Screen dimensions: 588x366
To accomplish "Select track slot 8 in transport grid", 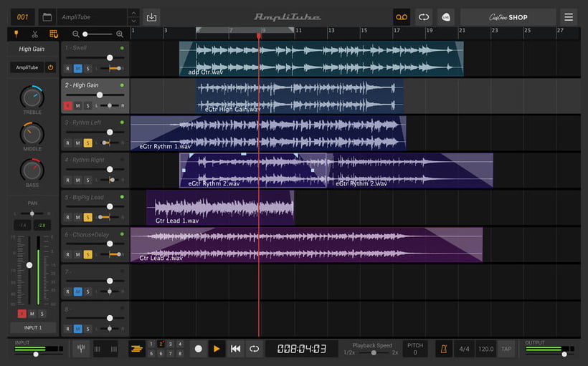I will (180, 353).
